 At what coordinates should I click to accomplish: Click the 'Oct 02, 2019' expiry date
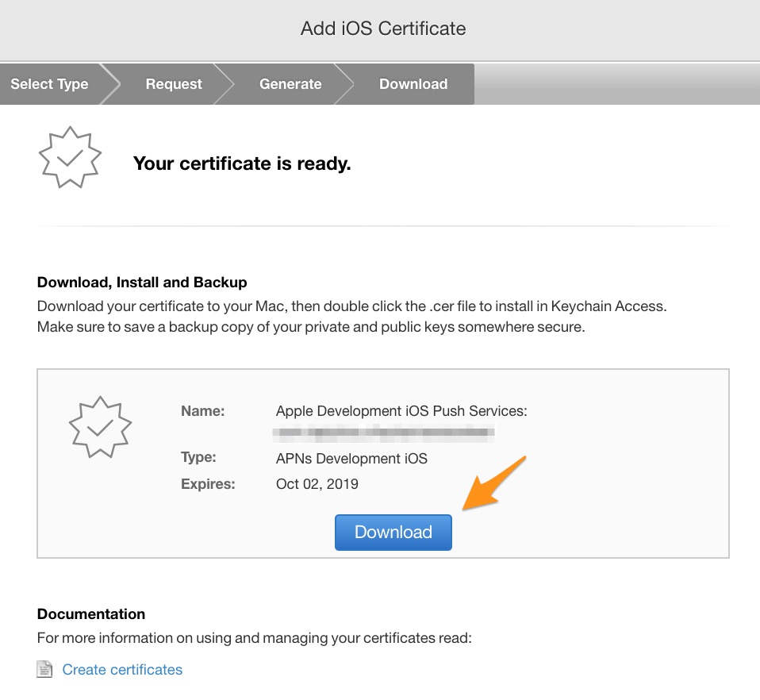click(317, 484)
